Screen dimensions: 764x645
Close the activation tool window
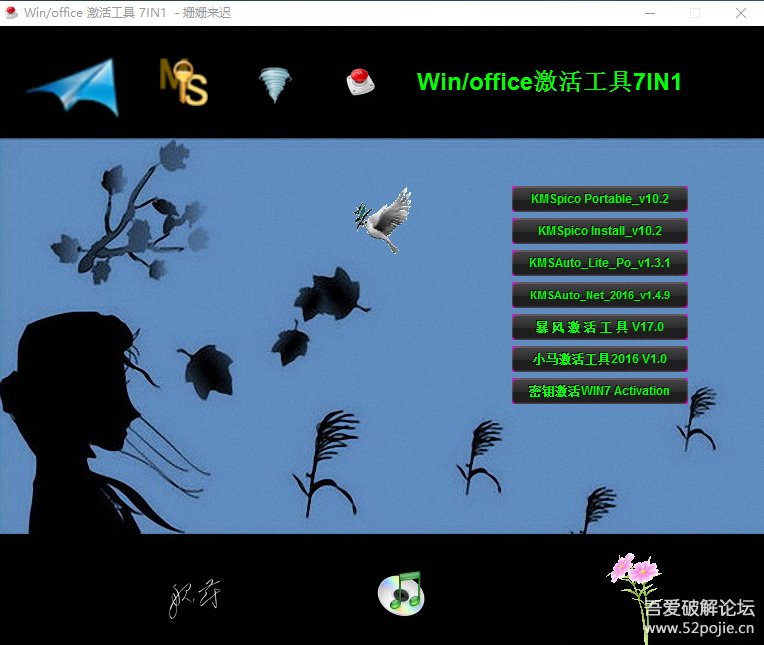tap(741, 13)
